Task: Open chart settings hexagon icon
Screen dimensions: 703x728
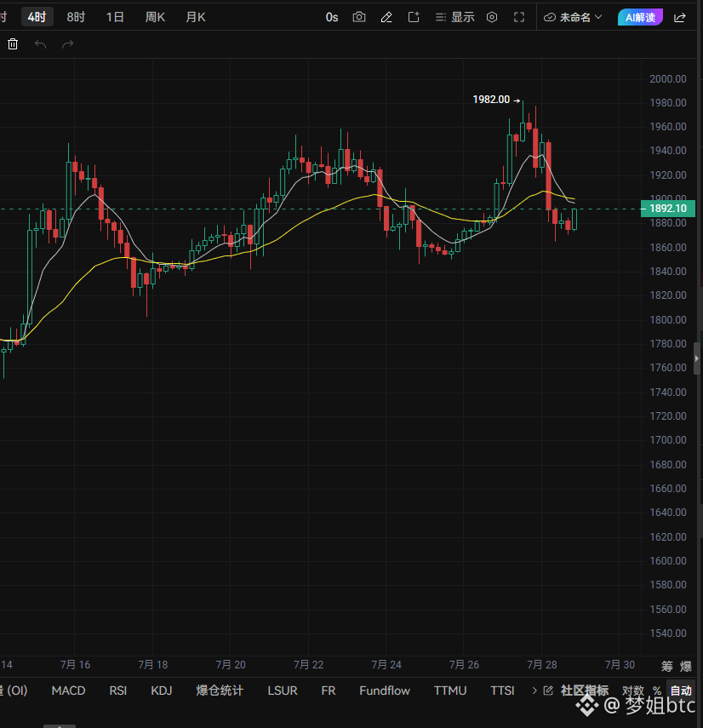Action: point(492,17)
